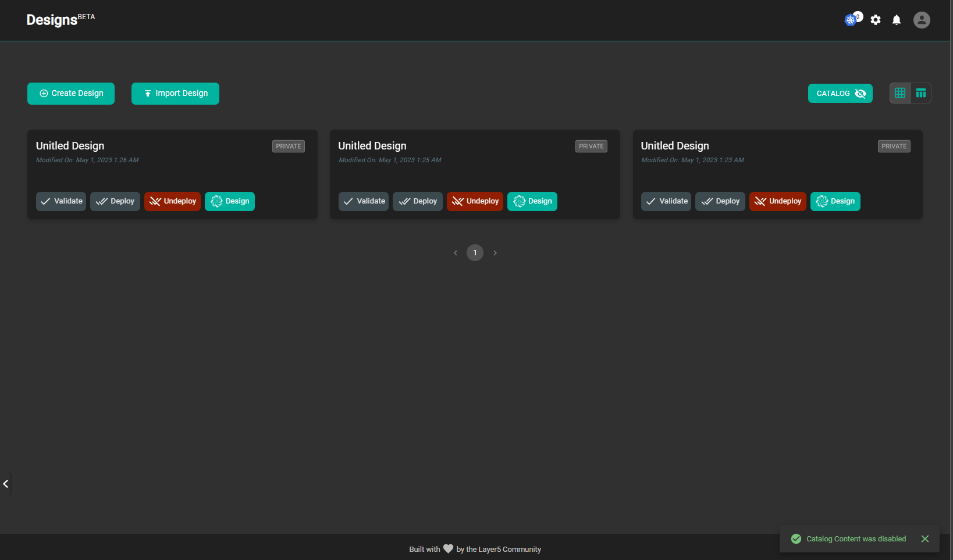This screenshot has width=953, height=560.
Task: Dismiss the Catalog Content disabled notification
Action: (x=924, y=538)
